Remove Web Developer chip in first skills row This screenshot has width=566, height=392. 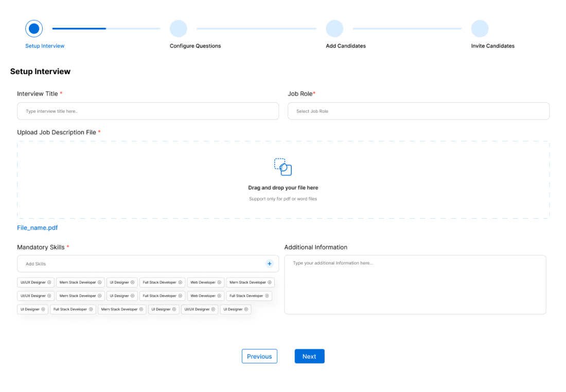coord(219,282)
